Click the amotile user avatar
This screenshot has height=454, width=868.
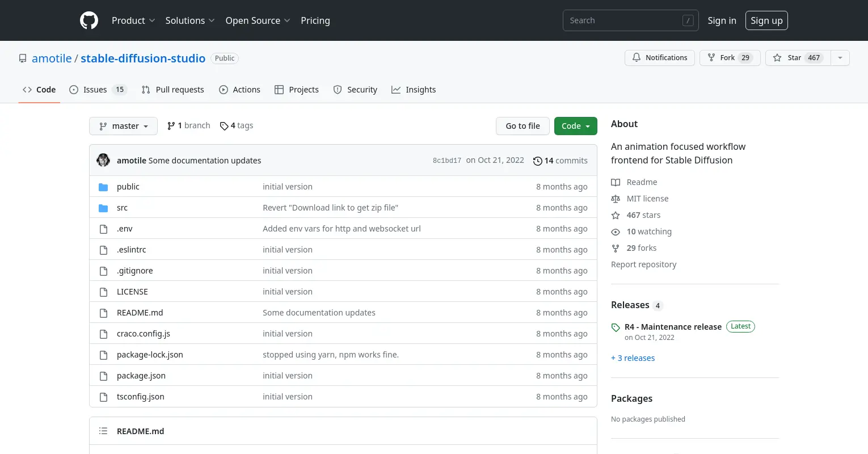pyautogui.click(x=103, y=161)
